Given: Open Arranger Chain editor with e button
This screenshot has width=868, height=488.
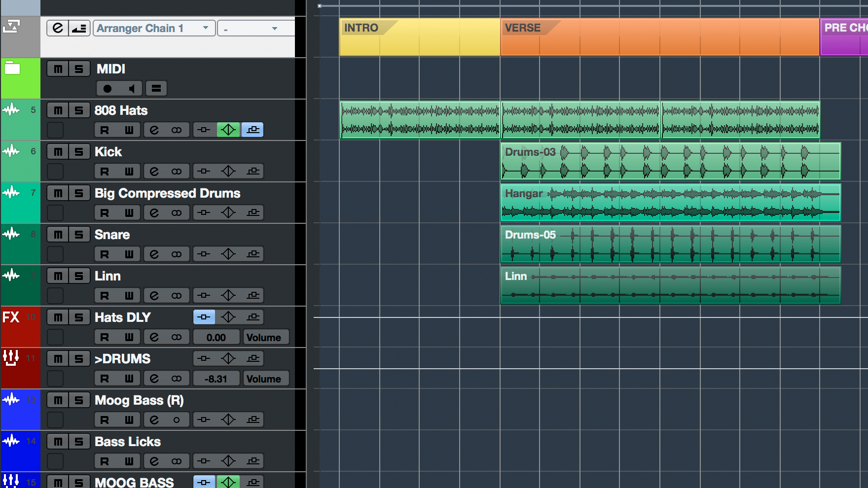Looking at the screenshot, I should coord(58,28).
